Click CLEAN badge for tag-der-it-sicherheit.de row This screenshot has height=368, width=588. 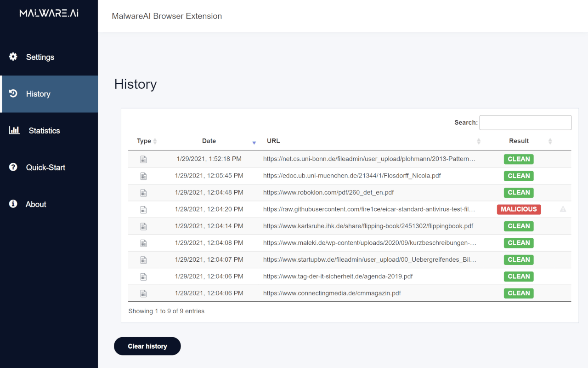click(x=519, y=276)
